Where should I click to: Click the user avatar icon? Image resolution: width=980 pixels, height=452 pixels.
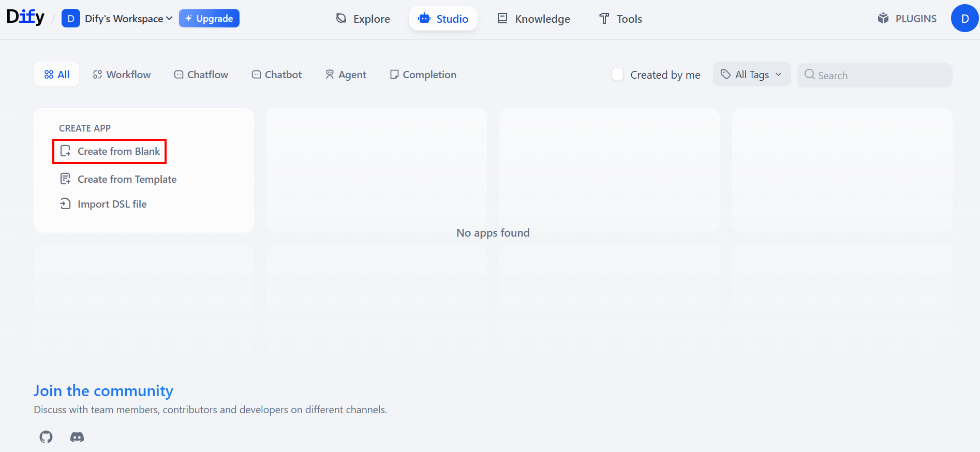click(x=964, y=19)
